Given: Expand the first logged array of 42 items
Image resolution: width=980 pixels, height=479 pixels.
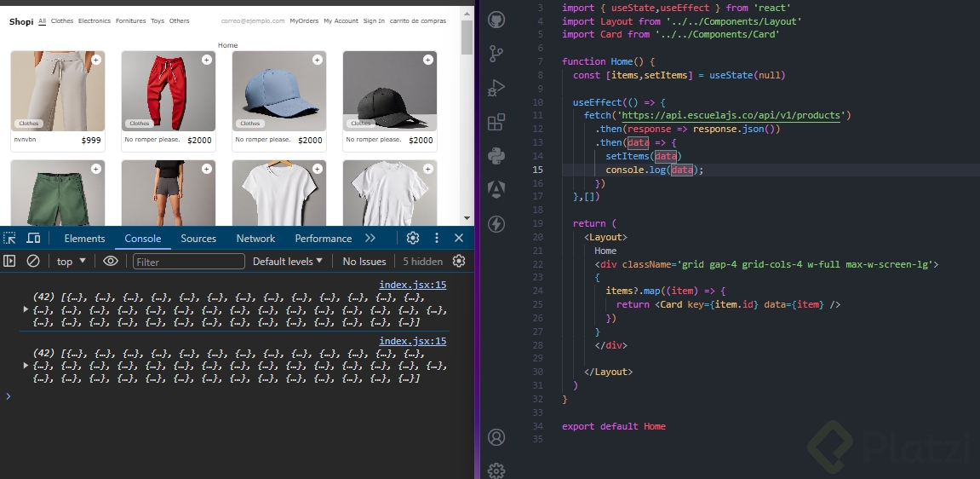Looking at the screenshot, I should point(26,309).
